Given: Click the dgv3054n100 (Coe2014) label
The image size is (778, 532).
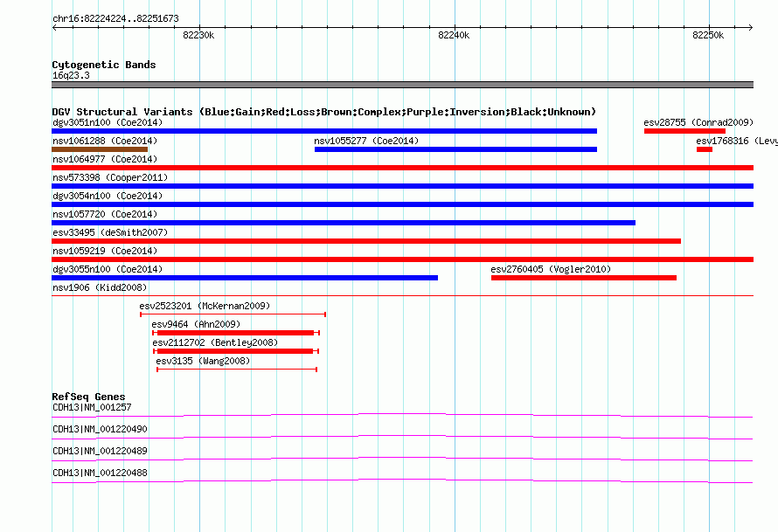Looking at the screenshot, I should click(x=108, y=196).
